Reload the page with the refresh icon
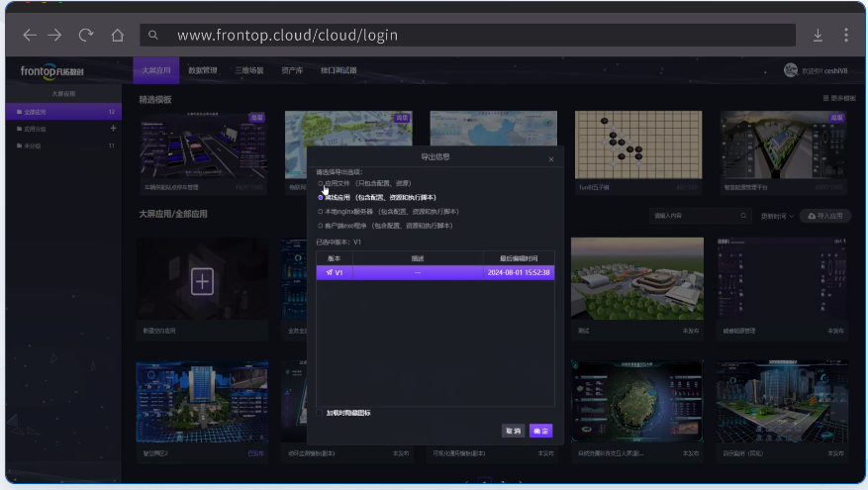 point(86,36)
